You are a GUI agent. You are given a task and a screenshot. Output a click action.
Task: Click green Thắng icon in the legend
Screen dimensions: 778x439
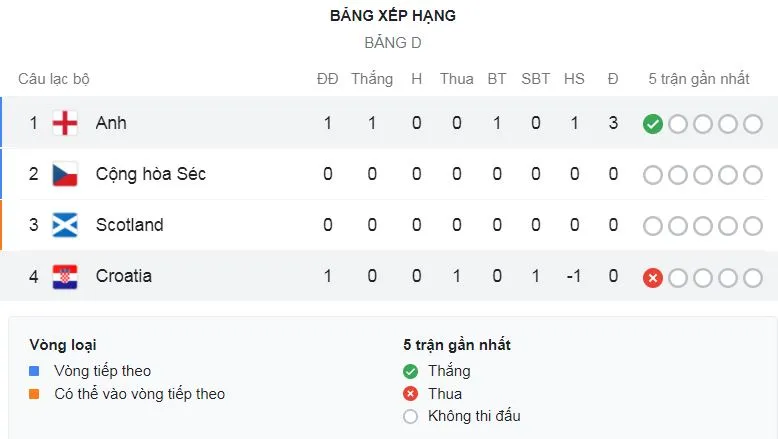point(410,371)
